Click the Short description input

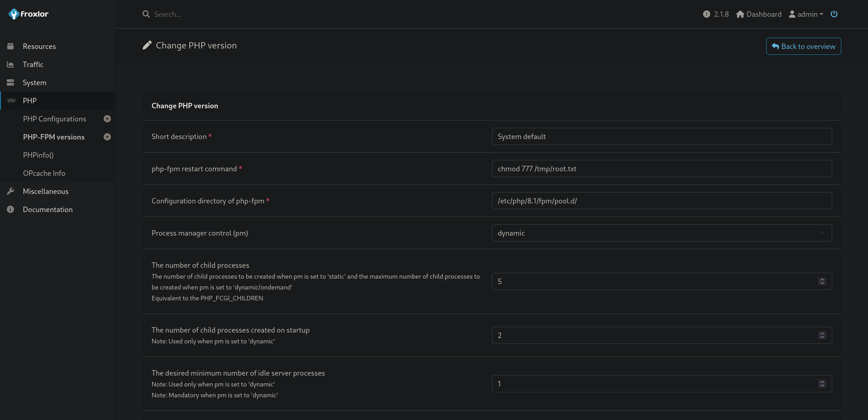pyautogui.click(x=662, y=136)
